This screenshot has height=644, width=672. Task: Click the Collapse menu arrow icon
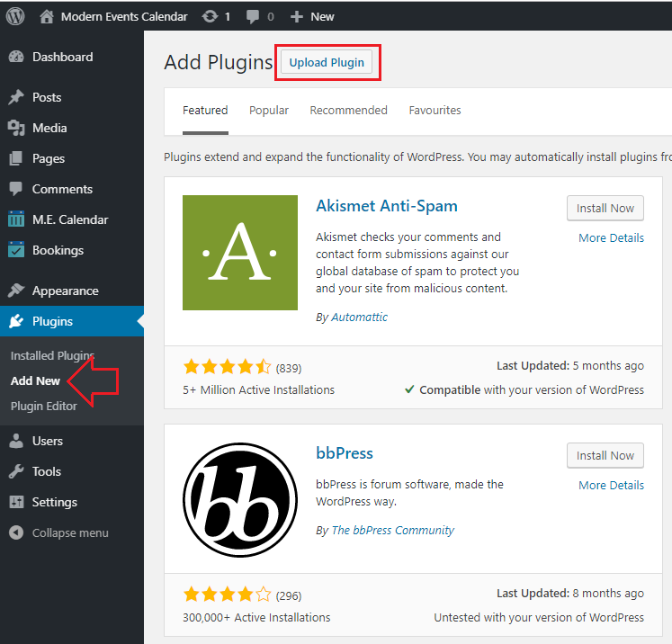click(x=16, y=532)
